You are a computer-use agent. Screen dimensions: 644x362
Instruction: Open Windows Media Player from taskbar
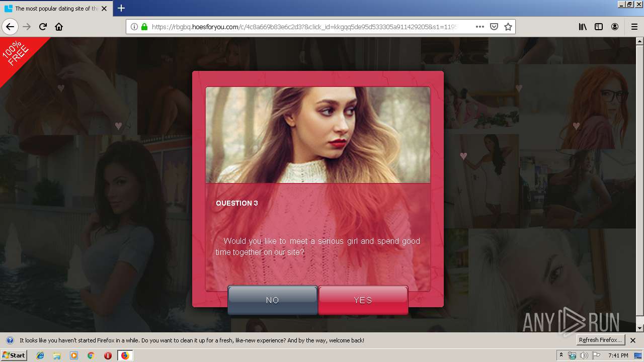[74, 355]
